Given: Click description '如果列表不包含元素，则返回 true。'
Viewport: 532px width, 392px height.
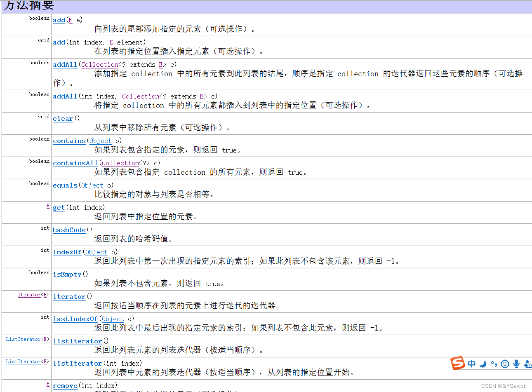Looking at the screenshot, I should pyautogui.click(x=160, y=283).
